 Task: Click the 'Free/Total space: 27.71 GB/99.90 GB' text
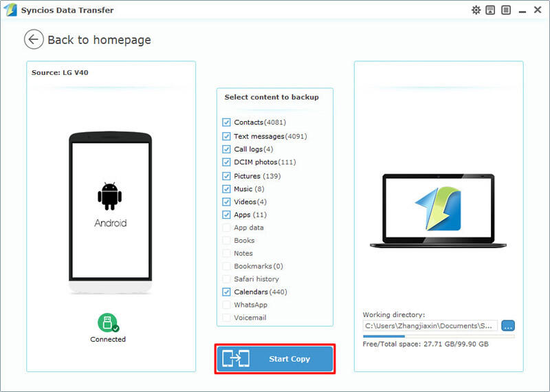tap(426, 344)
